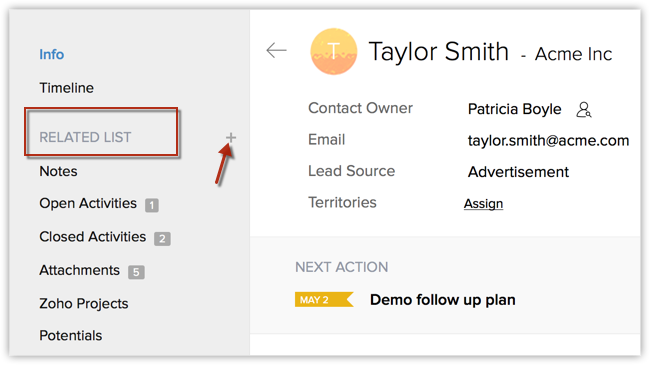650x365 pixels.
Task: Open the Open Activities related list
Action: point(88,203)
